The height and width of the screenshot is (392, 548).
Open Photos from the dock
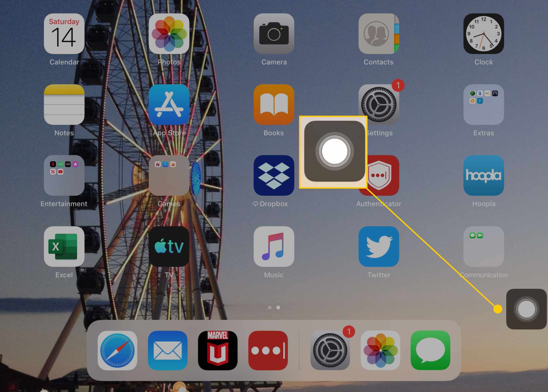point(379,351)
